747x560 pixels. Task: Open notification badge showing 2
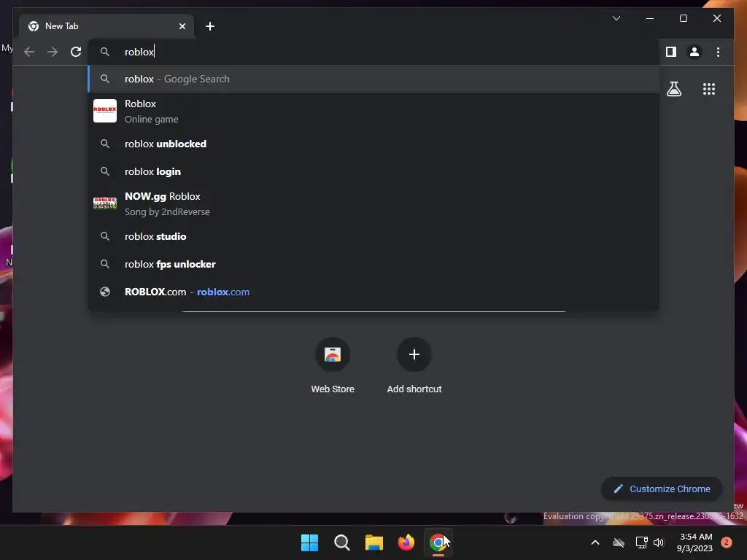coord(727,542)
